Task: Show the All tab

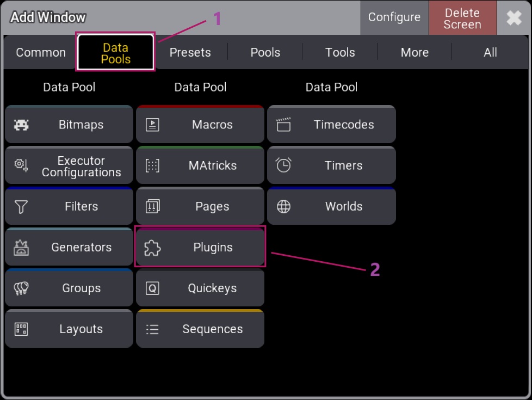Action: pyautogui.click(x=490, y=52)
